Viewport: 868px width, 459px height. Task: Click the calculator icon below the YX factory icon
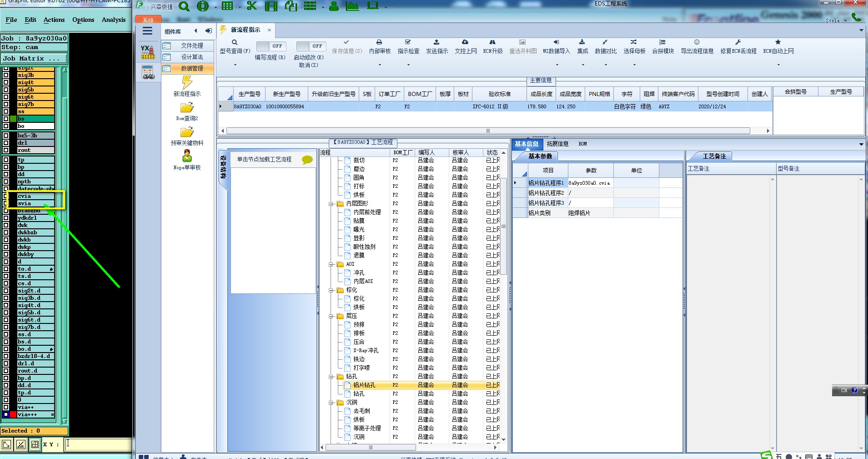coord(148,72)
